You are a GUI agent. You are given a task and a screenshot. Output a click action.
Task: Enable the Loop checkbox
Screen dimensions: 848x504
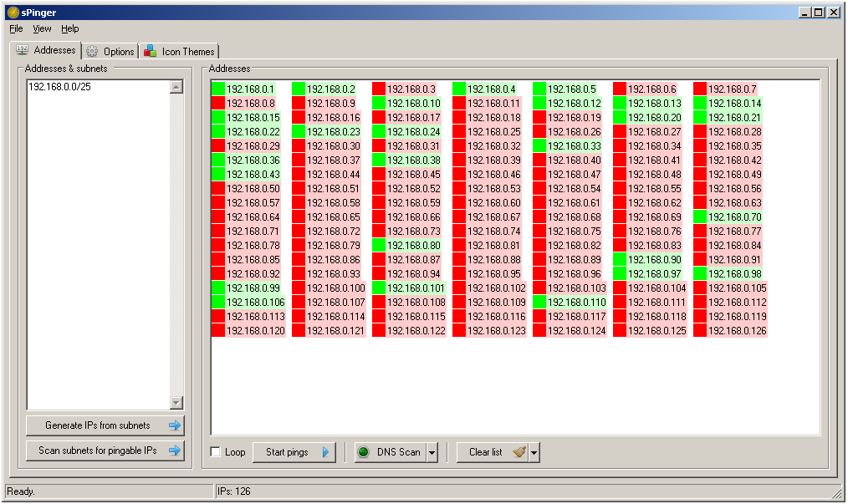click(x=215, y=451)
